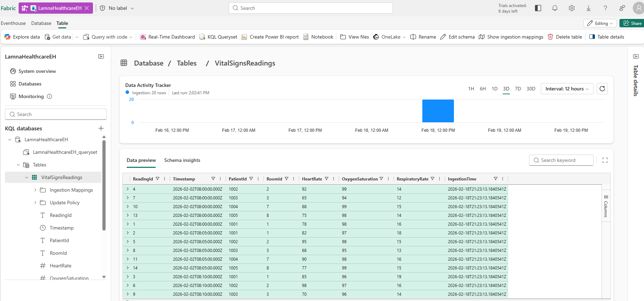Open the OneLake dropdown

coord(389,37)
